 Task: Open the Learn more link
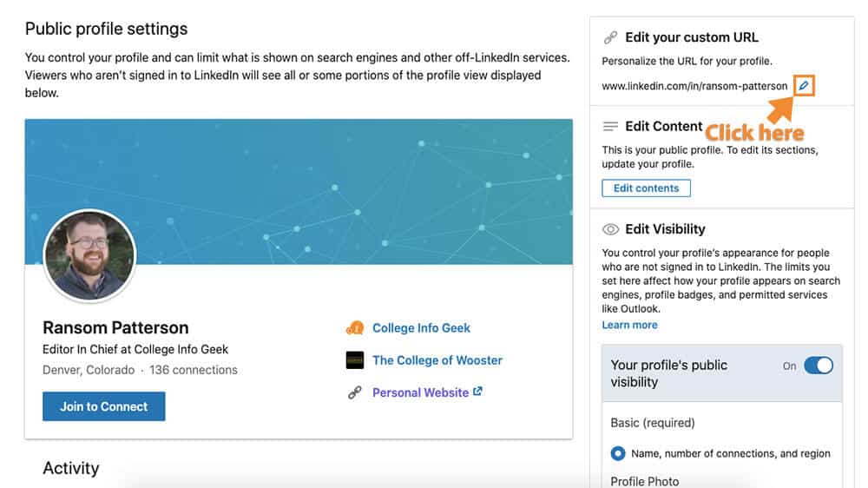pyautogui.click(x=629, y=325)
